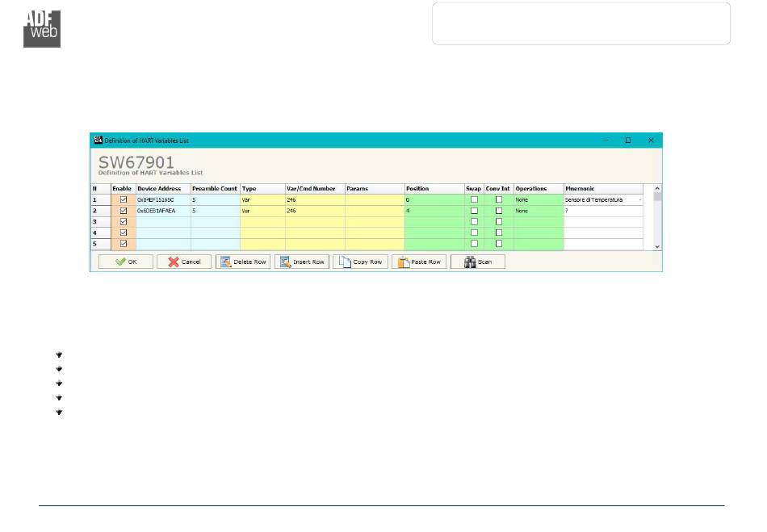Select the Position column header

coord(434,189)
